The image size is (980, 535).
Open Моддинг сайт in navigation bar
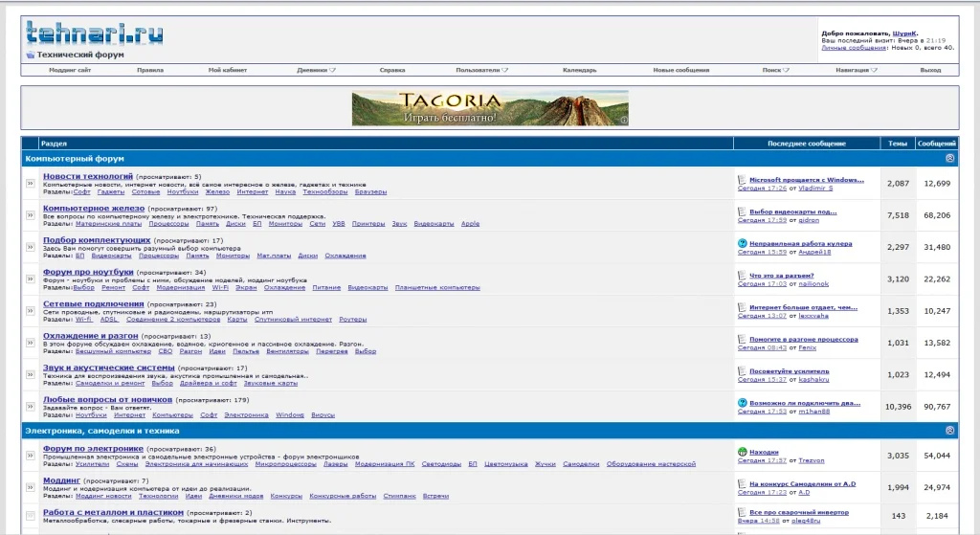(x=70, y=70)
